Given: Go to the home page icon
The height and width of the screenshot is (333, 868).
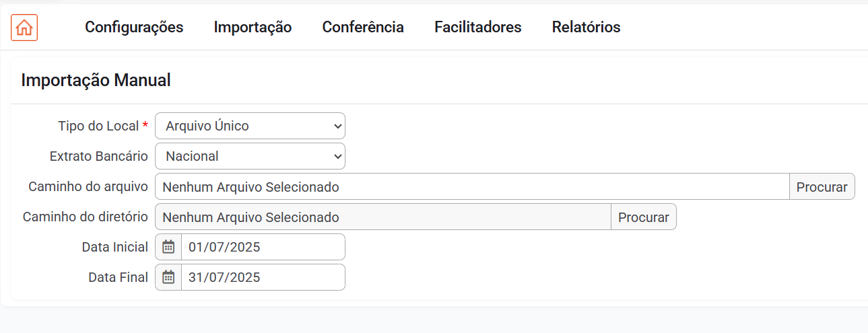Looking at the screenshot, I should pos(24,28).
